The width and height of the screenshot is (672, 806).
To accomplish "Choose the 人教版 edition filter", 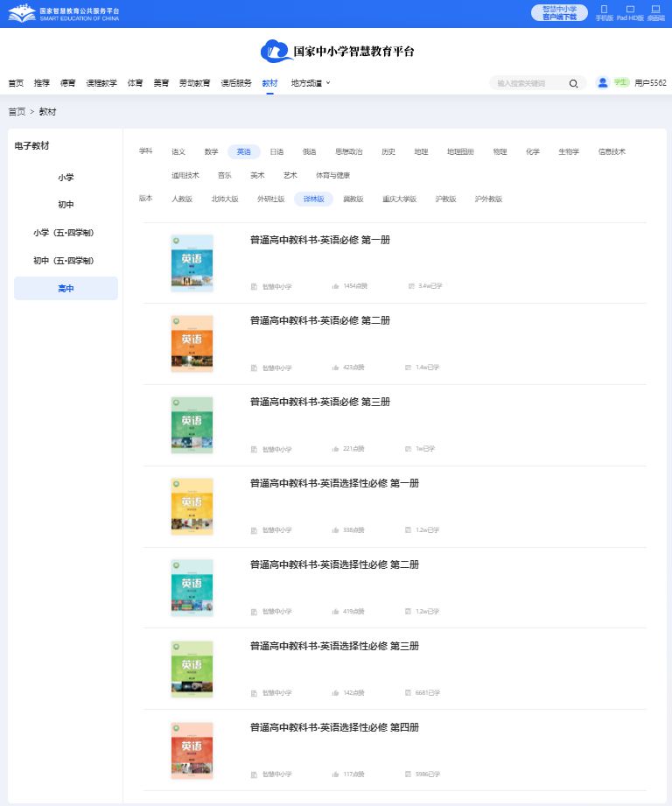I will pos(181,199).
